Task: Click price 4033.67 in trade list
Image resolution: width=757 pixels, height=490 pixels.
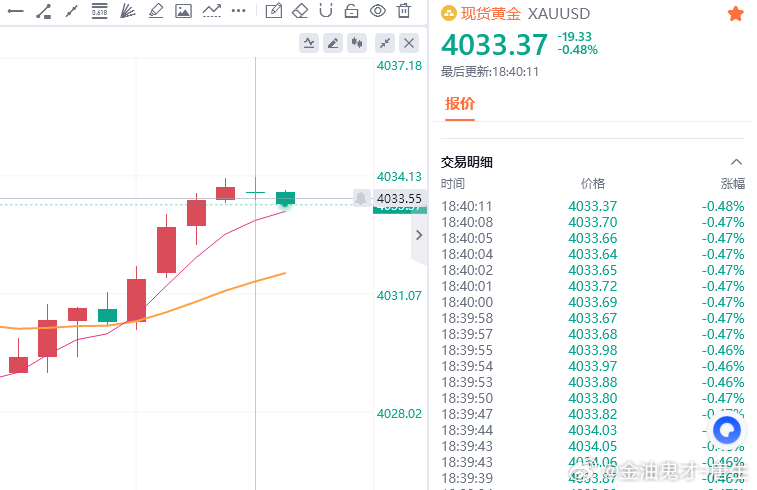Action: [593, 318]
